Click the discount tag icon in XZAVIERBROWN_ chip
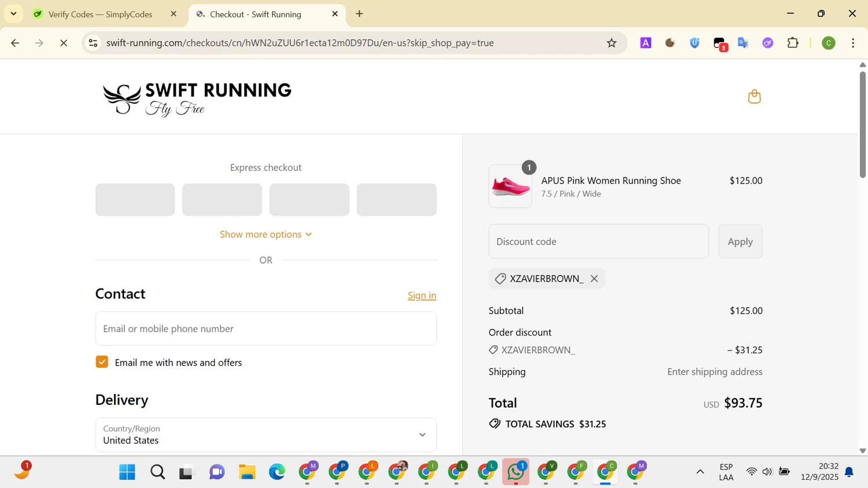This screenshot has height=488, width=868. pos(501,279)
